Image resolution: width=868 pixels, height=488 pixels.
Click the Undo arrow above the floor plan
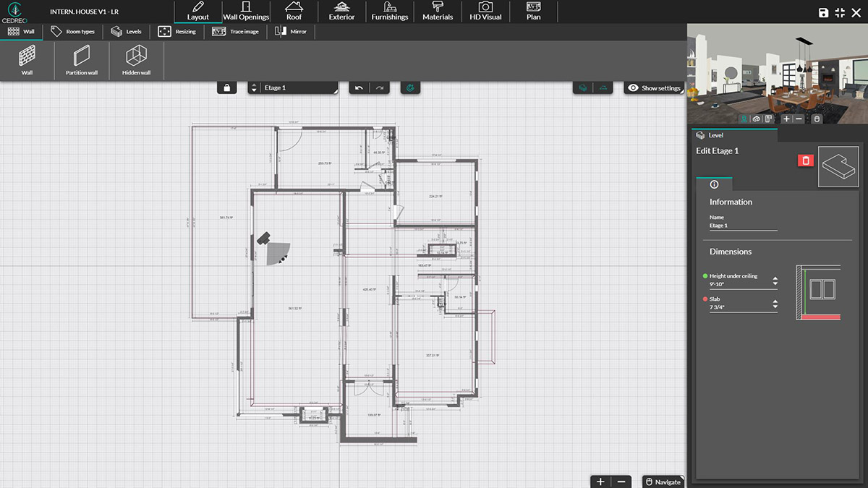coord(359,87)
